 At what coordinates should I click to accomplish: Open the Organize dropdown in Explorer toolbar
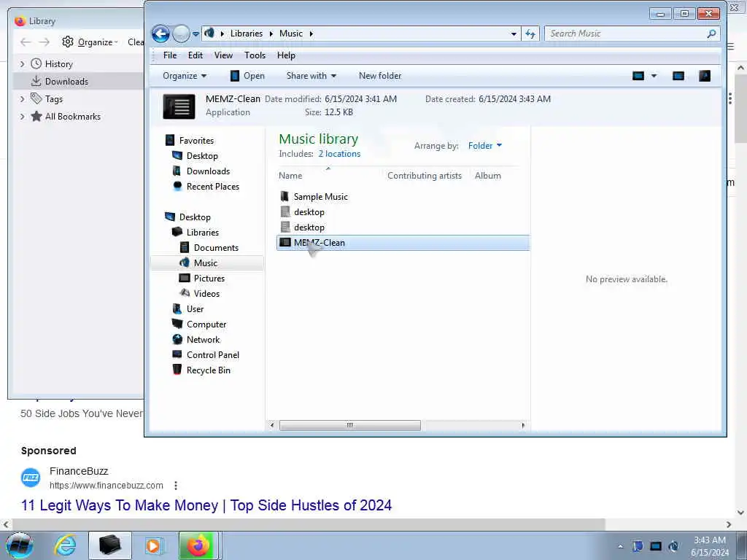185,76
